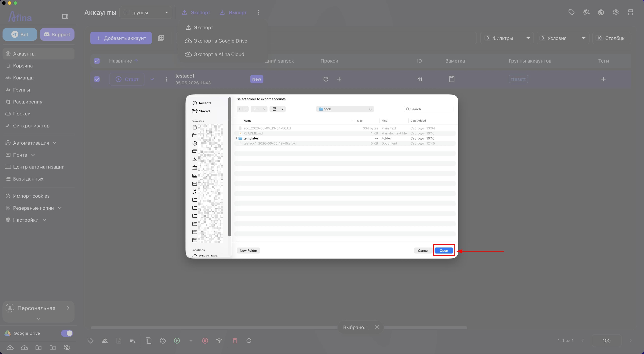Click the Discord Support button

(x=57, y=34)
